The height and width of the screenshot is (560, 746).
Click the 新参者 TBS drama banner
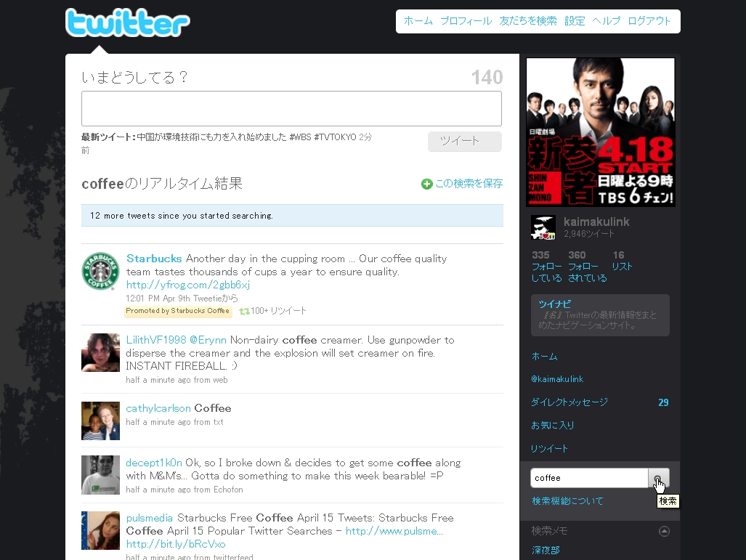[x=601, y=132]
